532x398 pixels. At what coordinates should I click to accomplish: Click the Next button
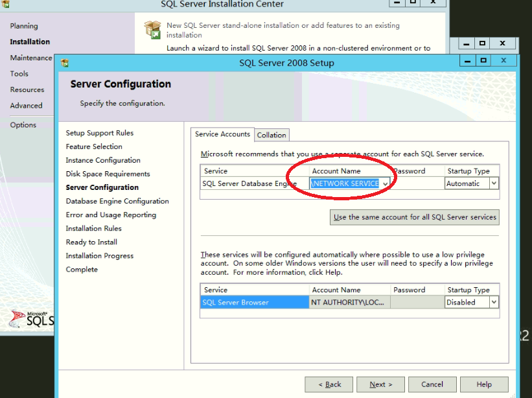(x=380, y=384)
